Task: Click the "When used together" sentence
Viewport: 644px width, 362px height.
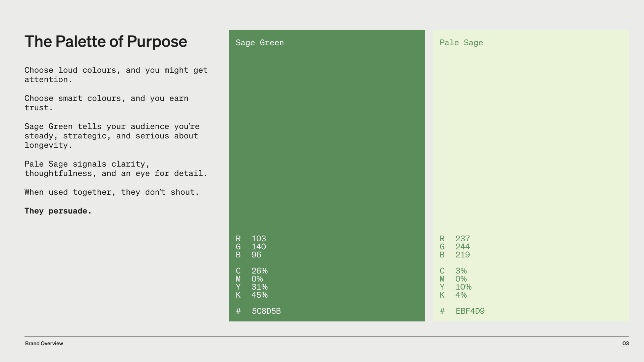Action: pyautogui.click(x=112, y=192)
